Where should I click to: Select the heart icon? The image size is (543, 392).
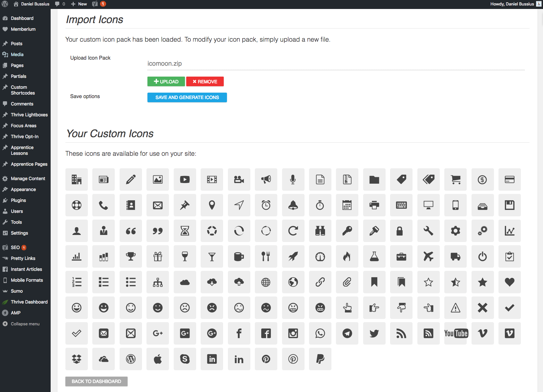point(510,282)
